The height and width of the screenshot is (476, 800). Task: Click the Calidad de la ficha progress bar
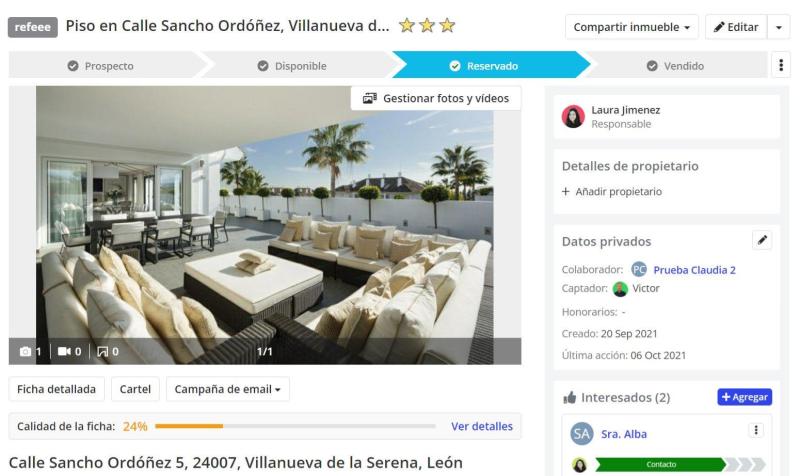(x=295, y=426)
